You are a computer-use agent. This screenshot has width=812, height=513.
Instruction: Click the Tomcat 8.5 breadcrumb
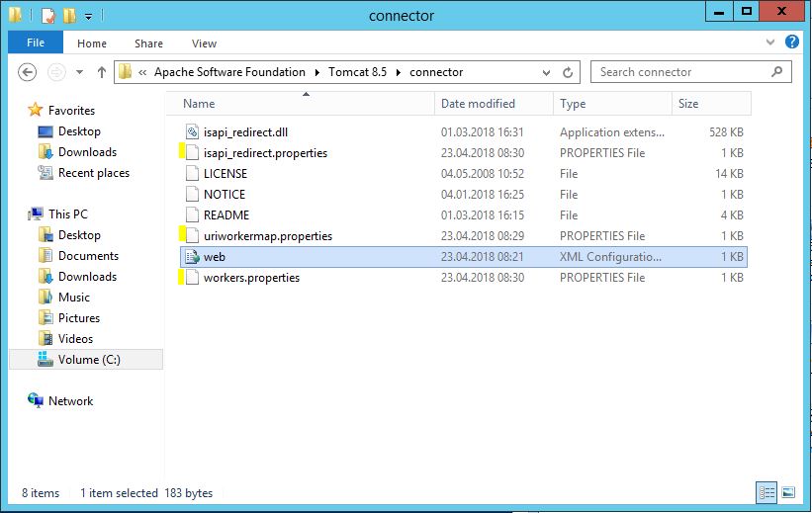357,72
